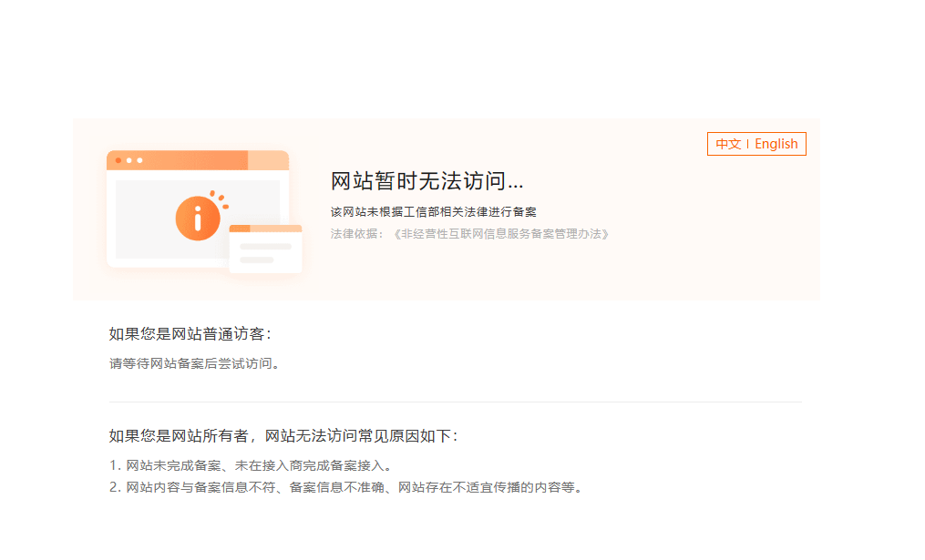The width and height of the screenshot is (925, 560).
Task: Select heading 网站暂时无法访问...
Action: coord(427,181)
